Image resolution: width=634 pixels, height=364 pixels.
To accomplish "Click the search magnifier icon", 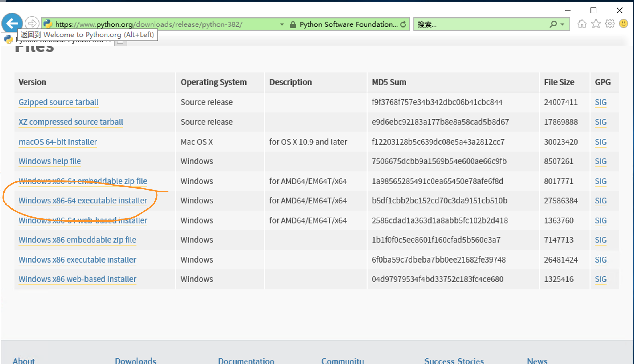I will 553,24.
